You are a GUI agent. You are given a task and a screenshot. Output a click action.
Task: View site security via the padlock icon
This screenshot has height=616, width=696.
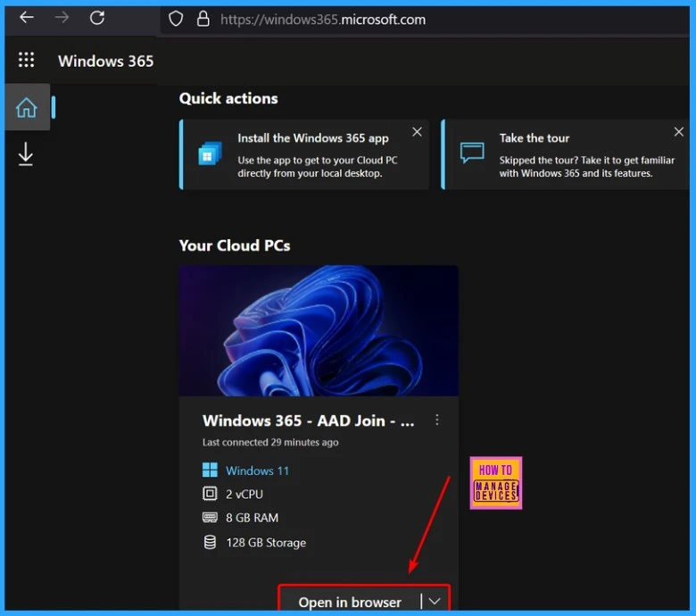pyautogui.click(x=203, y=19)
